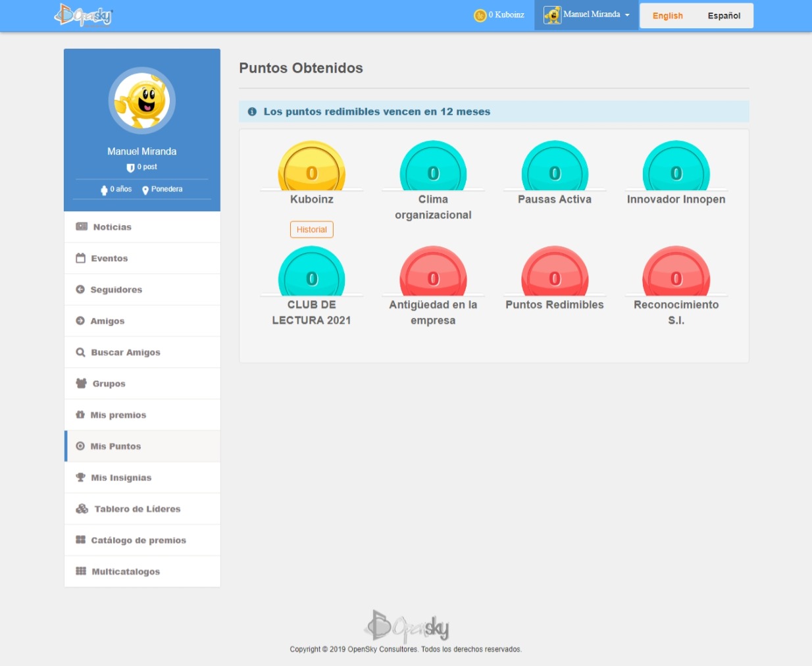812x666 pixels.
Task: Click the large profile avatar picture
Action: point(142,101)
